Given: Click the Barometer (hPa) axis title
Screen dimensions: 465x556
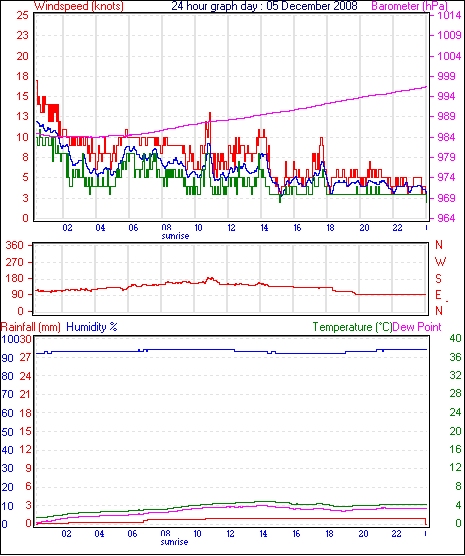Looking at the screenshot, I should (x=410, y=6).
